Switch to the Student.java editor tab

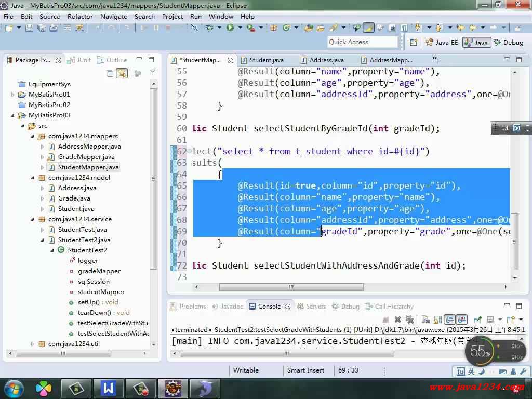coord(262,60)
